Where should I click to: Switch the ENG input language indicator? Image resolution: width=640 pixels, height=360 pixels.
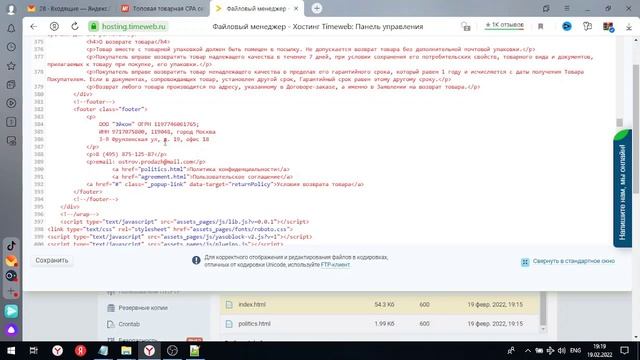(x=576, y=351)
